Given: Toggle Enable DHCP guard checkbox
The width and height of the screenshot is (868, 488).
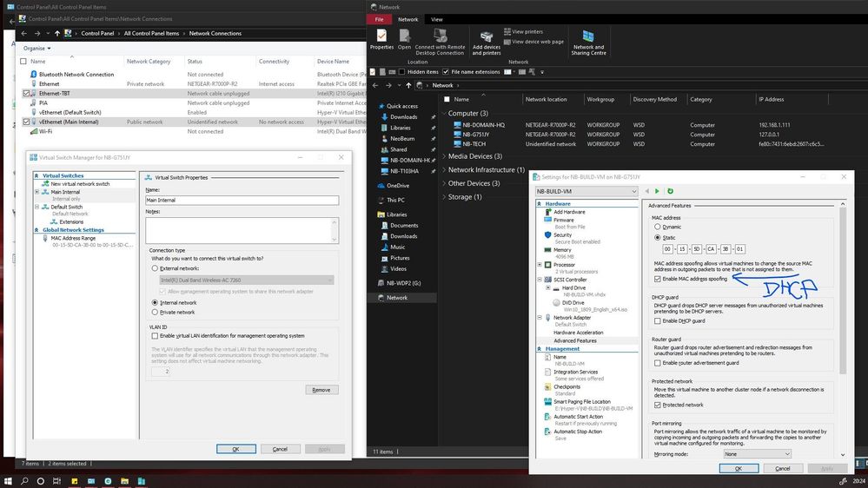Looking at the screenshot, I should 658,321.
